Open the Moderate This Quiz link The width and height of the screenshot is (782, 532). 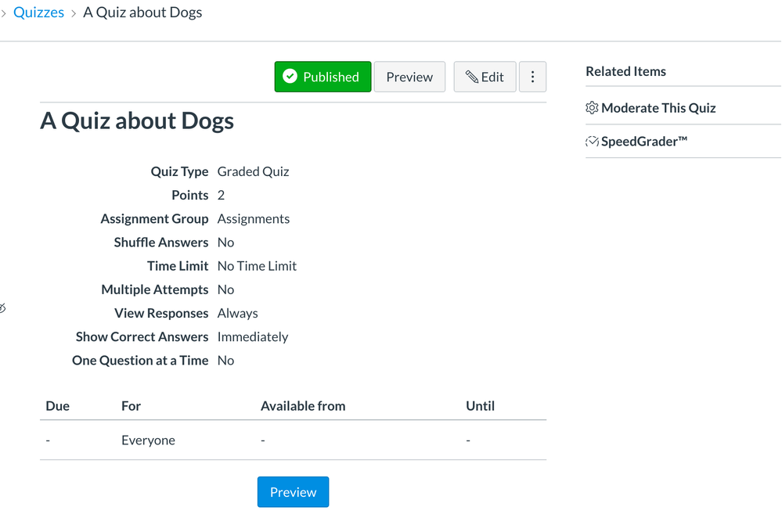pyautogui.click(x=658, y=108)
